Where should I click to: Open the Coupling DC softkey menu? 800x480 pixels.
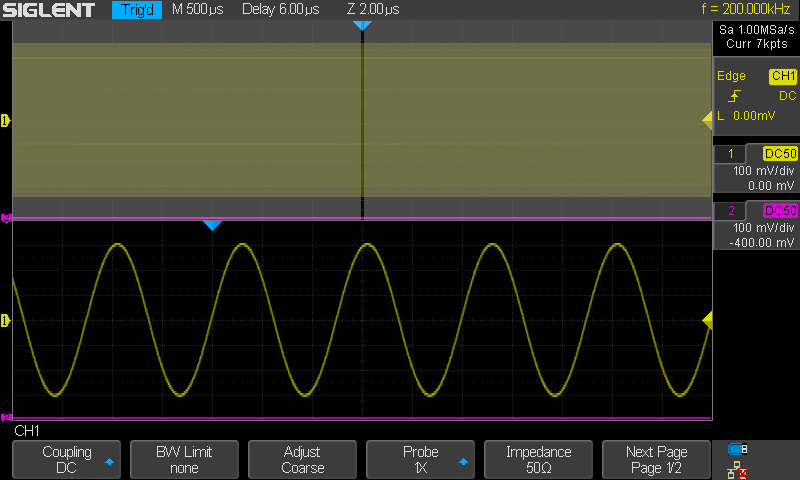coord(66,460)
